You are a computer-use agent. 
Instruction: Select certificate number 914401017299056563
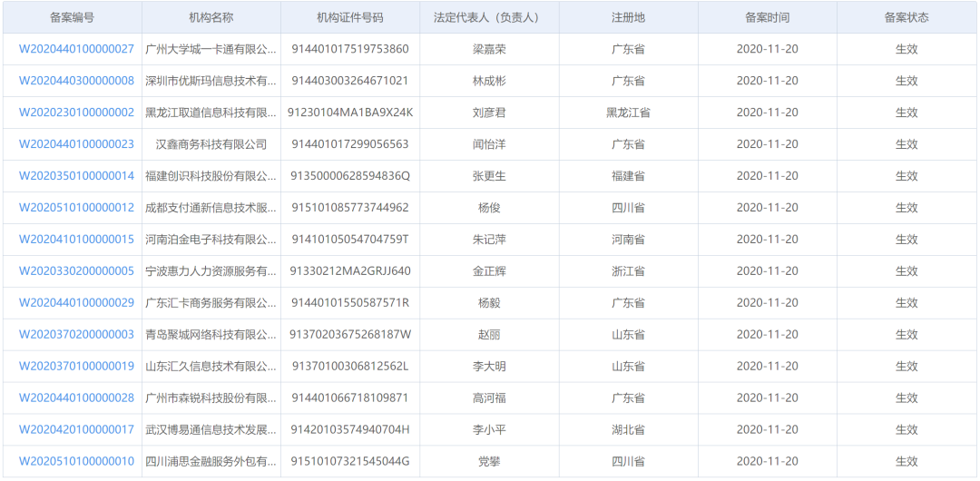350,144
